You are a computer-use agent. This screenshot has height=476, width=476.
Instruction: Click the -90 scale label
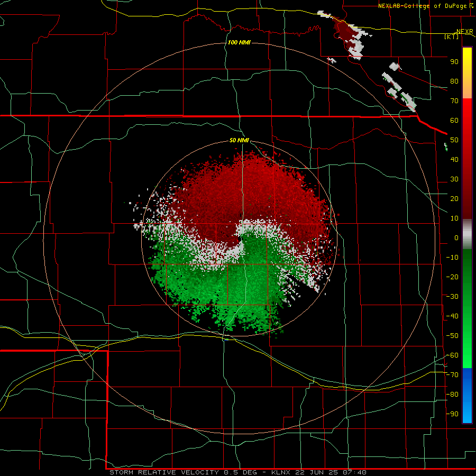point(452,414)
